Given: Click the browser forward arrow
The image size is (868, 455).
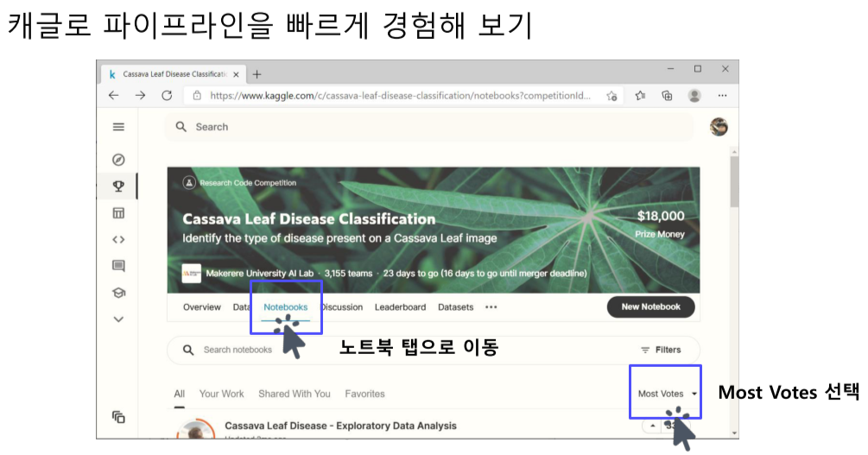Looking at the screenshot, I should click(140, 95).
